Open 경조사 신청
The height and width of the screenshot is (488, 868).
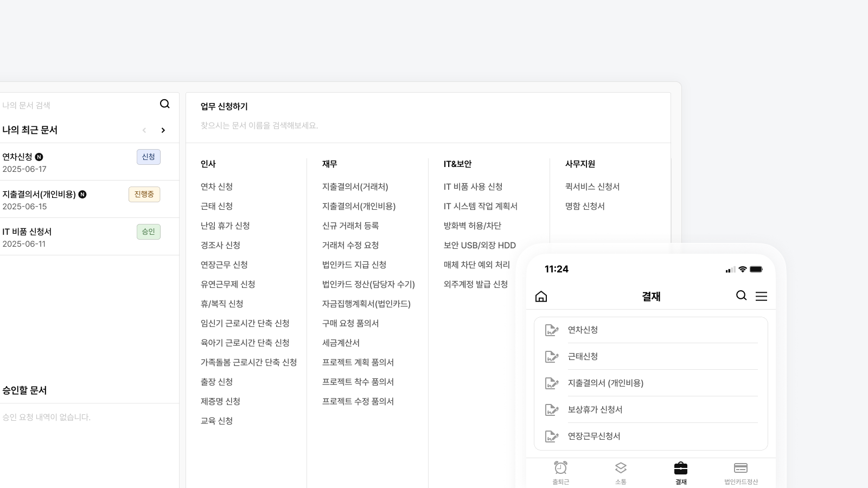click(220, 245)
